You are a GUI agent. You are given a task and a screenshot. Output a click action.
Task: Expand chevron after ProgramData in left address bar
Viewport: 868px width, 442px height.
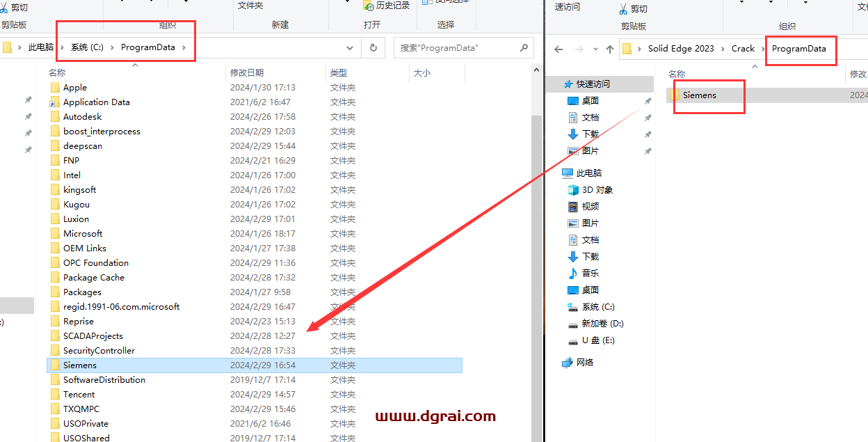click(184, 47)
